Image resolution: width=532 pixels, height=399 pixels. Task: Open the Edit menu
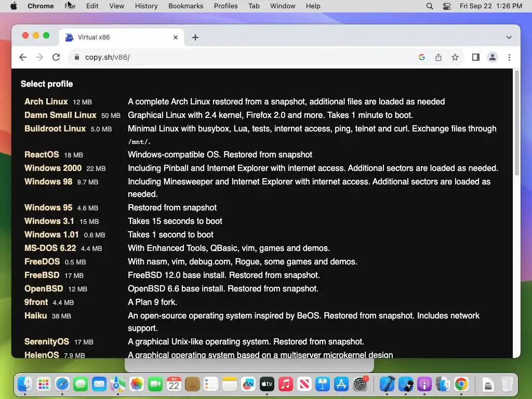[x=92, y=6]
